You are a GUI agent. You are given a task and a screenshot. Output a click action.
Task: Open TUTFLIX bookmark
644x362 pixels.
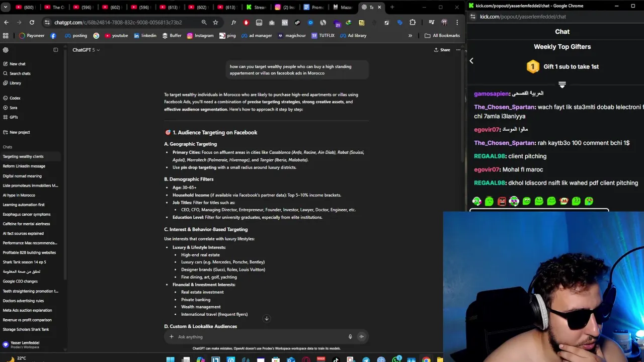(x=323, y=36)
